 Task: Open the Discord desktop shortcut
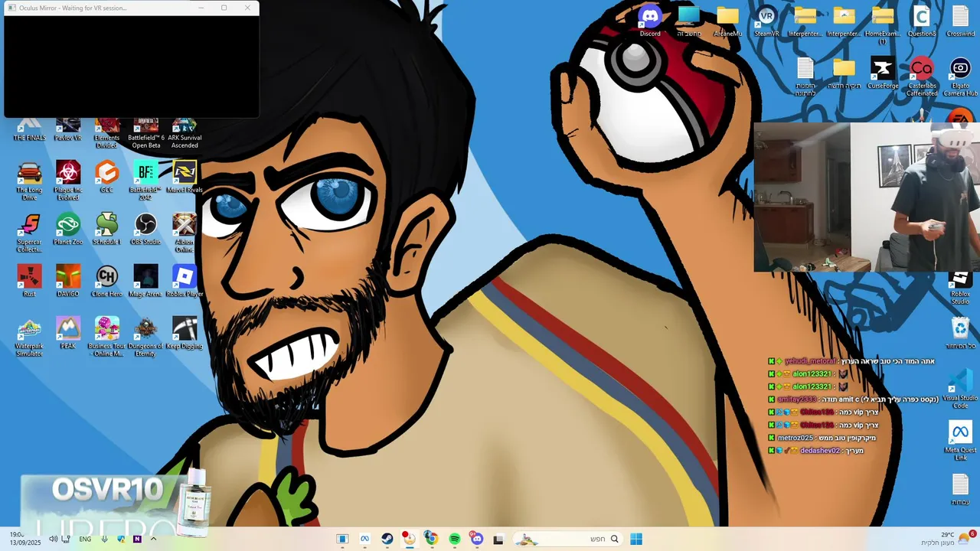650,21
